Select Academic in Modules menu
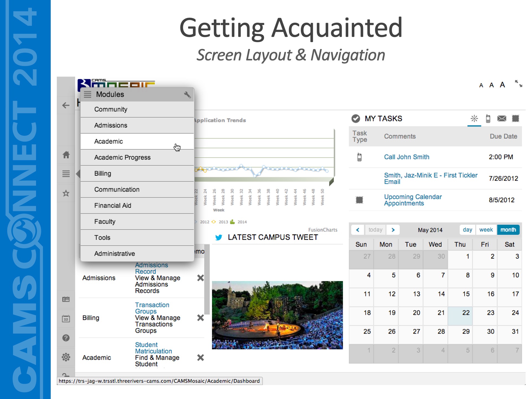This screenshot has width=532, height=399. pos(108,141)
